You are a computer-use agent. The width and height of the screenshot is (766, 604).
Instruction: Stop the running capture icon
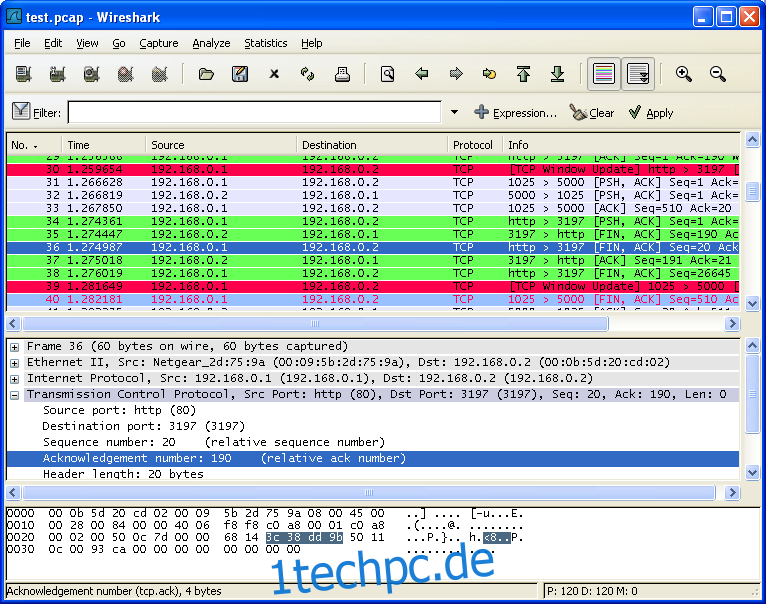126,74
